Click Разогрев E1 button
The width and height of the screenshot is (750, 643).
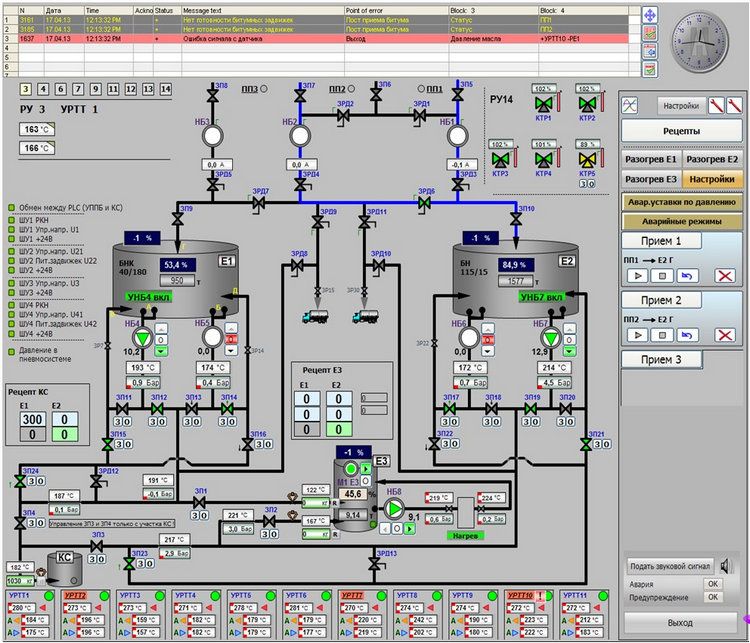(x=651, y=159)
